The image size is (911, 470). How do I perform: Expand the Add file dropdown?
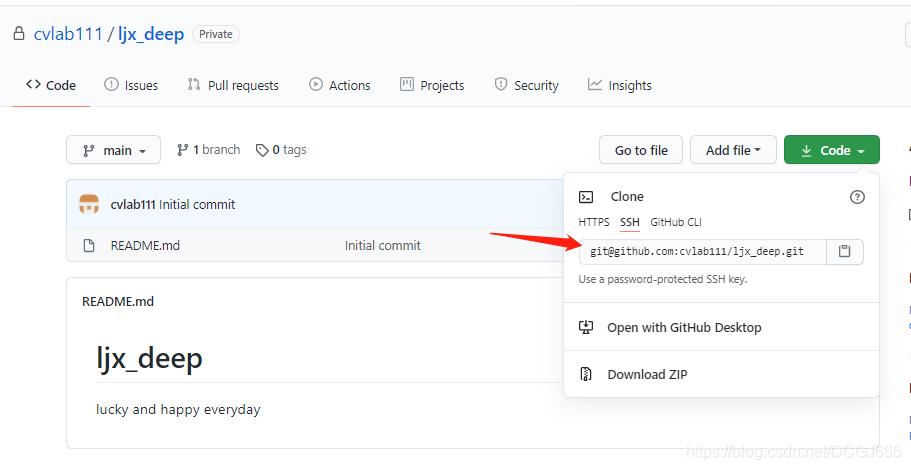tap(733, 150)
